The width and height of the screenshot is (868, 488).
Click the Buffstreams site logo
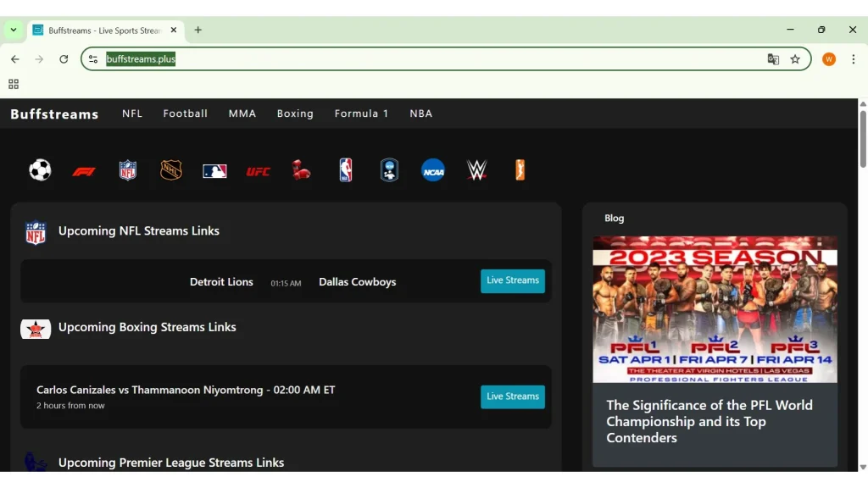[x=53, y=113]
